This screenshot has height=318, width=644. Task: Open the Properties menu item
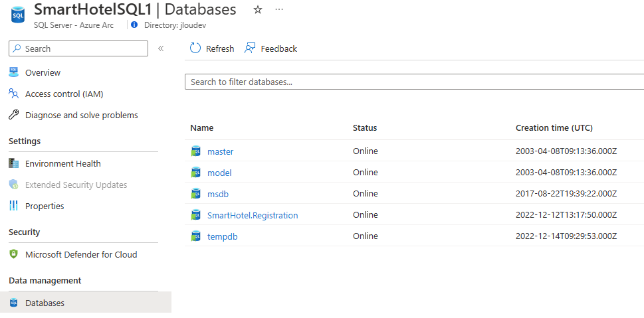point(45,206)
